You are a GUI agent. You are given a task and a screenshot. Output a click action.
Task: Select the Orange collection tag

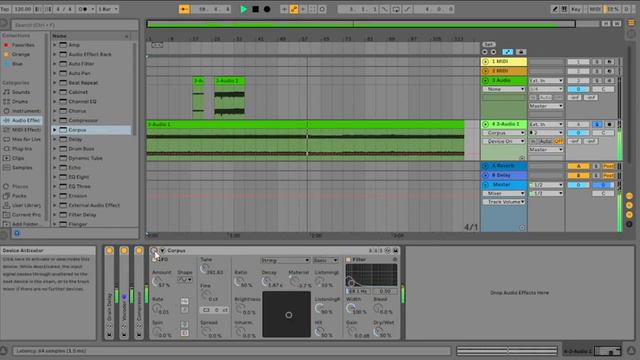pyautogui.click(x=20, y=54)
